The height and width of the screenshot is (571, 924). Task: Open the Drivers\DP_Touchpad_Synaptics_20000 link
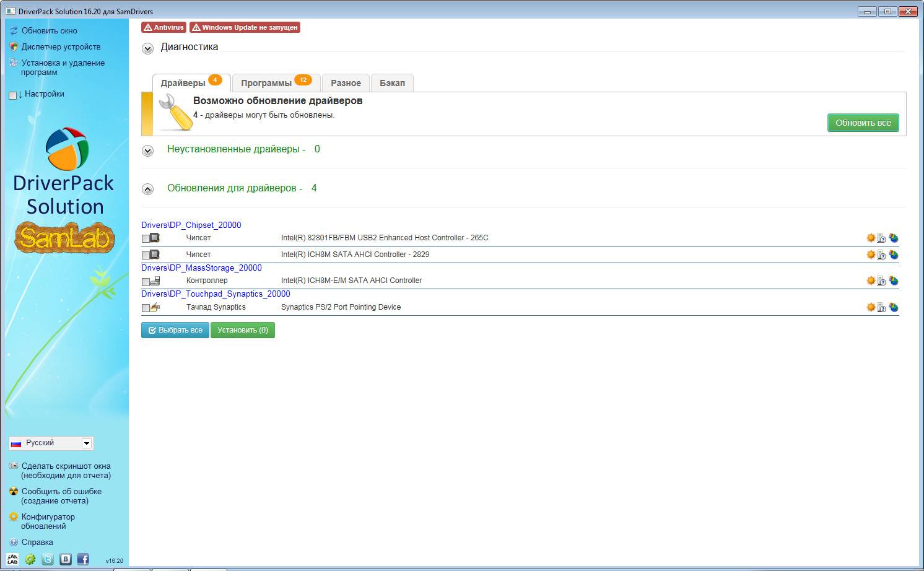[x=216, y=294]
